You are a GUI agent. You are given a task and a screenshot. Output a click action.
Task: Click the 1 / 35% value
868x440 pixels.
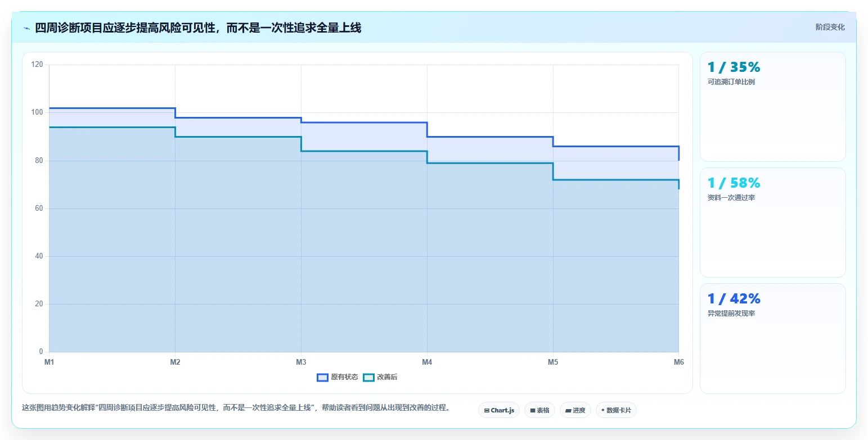click(734, 67)
